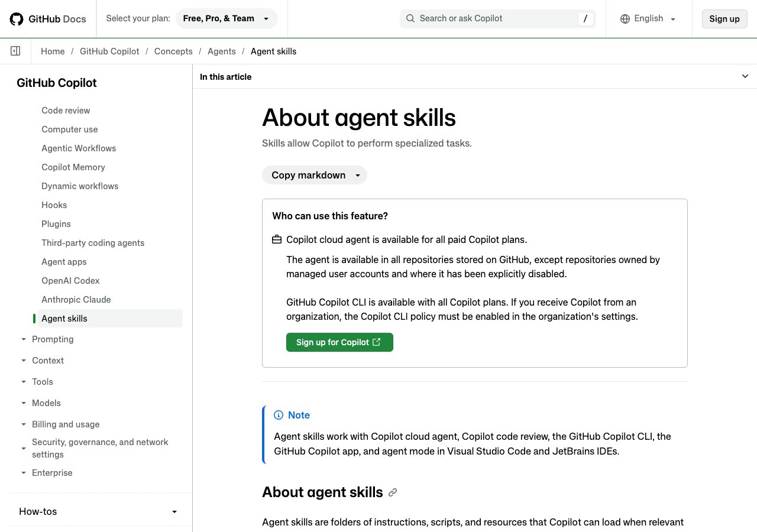This screenshot has height=532, width=757.
Task: Click the Sign up button
Action: click(x=724, y=18)
